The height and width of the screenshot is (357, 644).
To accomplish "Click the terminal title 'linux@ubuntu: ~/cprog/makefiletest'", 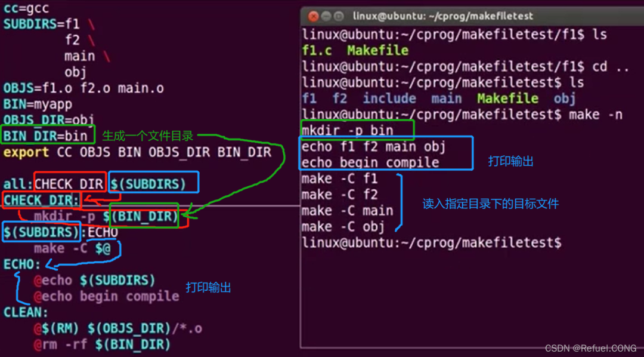I will click(x=442, y=17).
